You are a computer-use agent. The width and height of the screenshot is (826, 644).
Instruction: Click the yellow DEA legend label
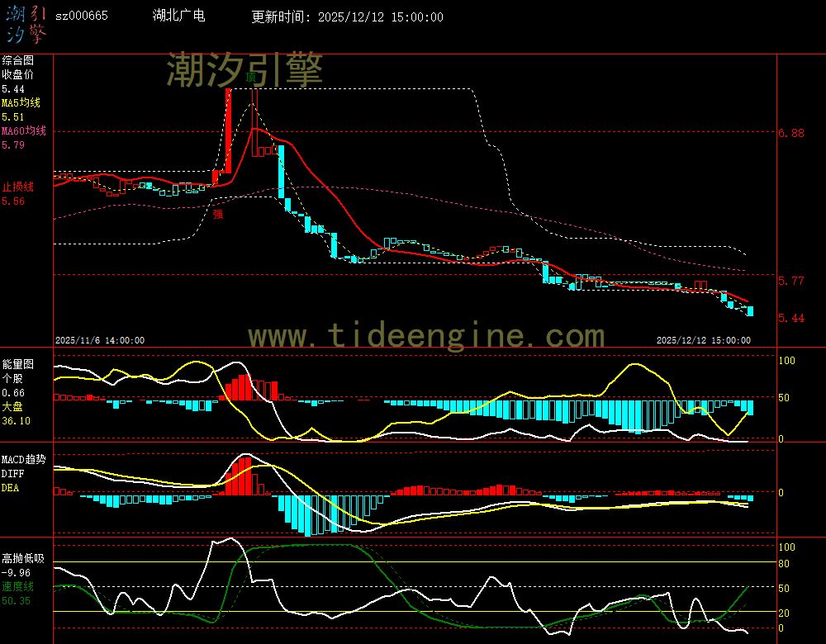(10, 488)
